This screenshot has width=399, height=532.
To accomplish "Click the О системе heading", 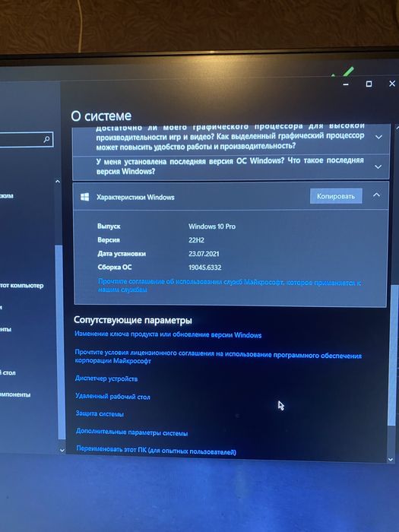I will (x=101, y=116).
